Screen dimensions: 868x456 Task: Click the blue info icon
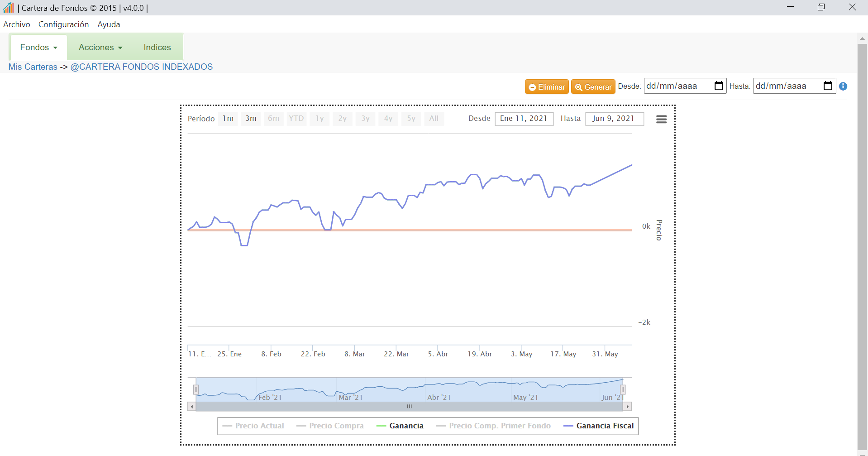843,86
